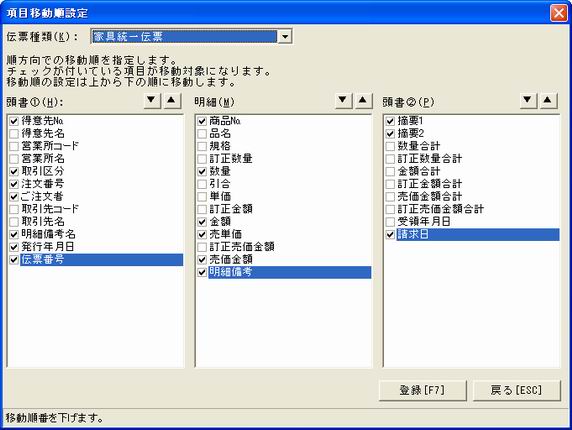572x430 pixels.
Task: Click the down arrow above 頭書① list
Action: coord(152,100)
